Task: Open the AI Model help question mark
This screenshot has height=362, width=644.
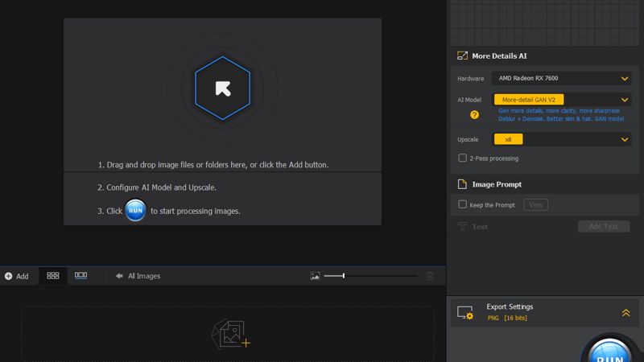Action: [474, 115]
